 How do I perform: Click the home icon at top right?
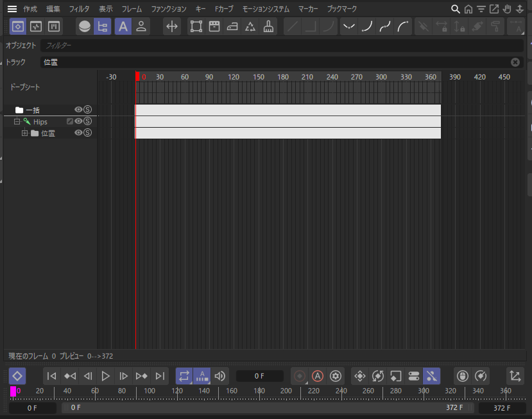(468, 9)
